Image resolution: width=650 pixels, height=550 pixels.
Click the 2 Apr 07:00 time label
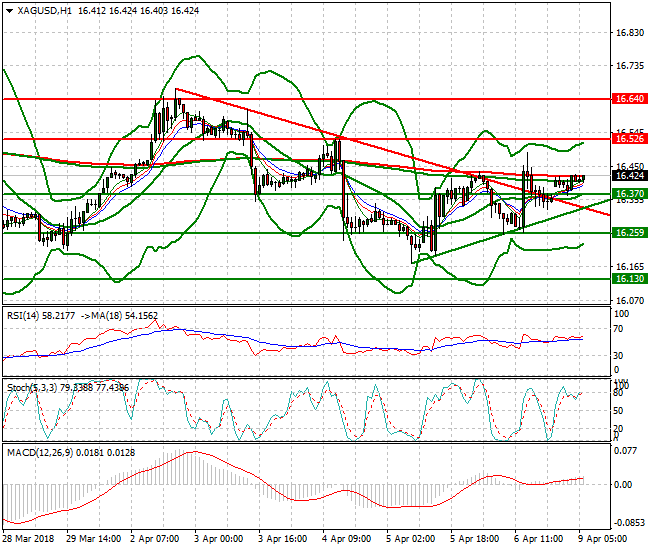[x=155, y=539]
